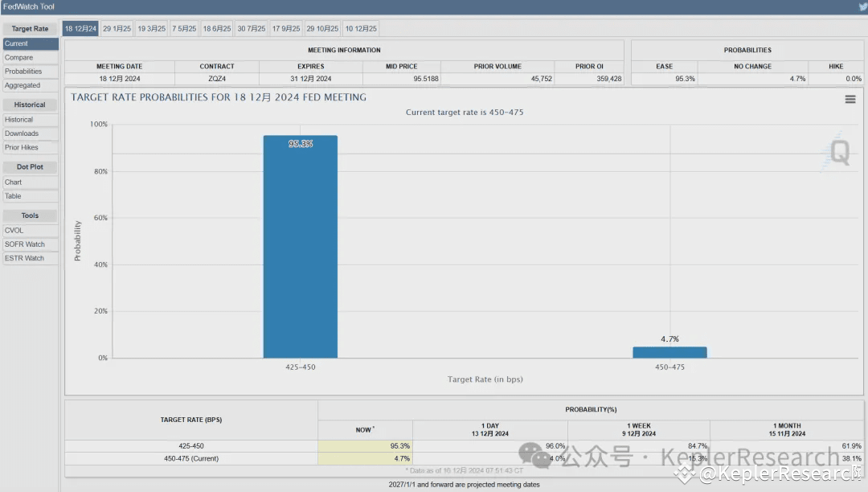
Task: Open the Compare view in sidebar
Action: pos(31,58)
